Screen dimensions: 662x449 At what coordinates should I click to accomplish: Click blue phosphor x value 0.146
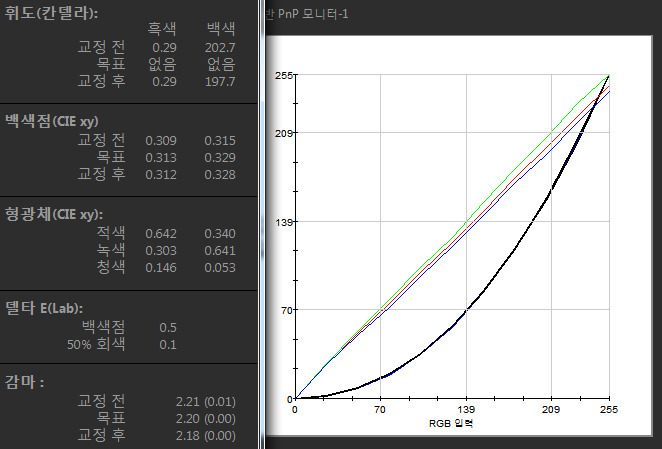[x=161, y=267]
